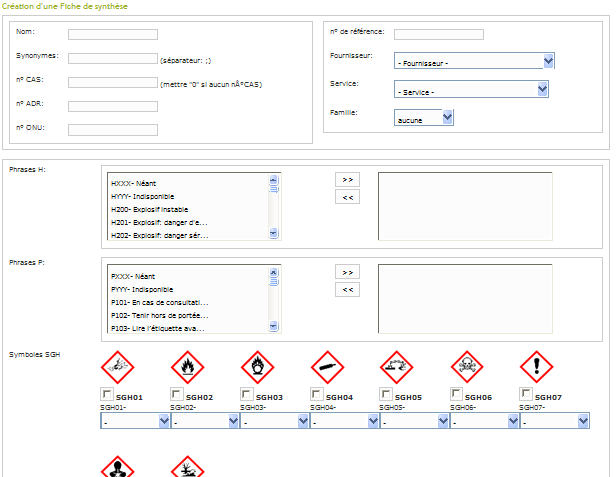Click the SGH07 exclamation mark pictogram
Viewport: 616px width, 477px height.
536,367
